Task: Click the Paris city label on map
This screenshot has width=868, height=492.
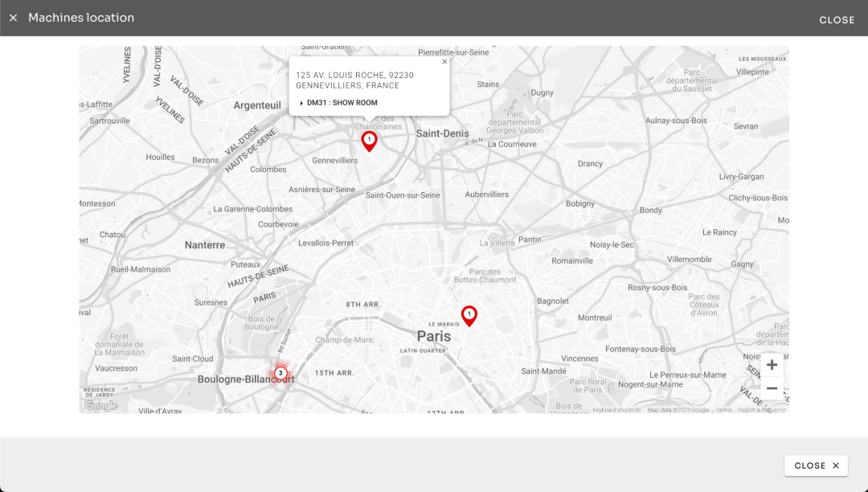Action: tap(434, 336)
